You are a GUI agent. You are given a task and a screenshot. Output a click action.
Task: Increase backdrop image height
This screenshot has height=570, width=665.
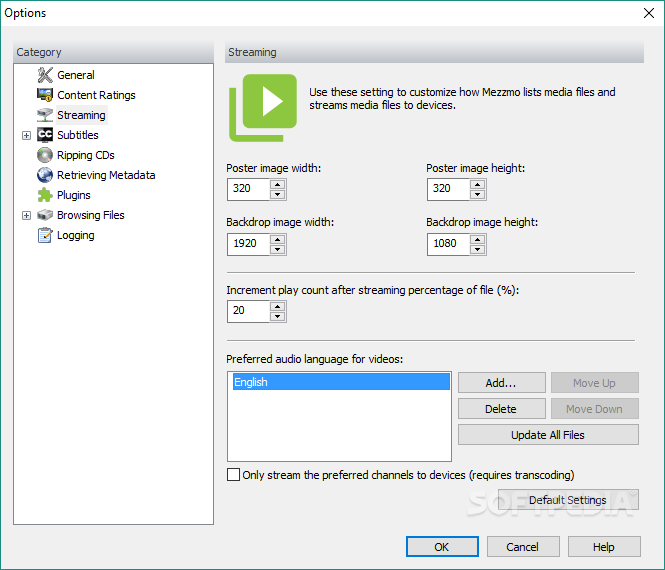coord(478,239)
